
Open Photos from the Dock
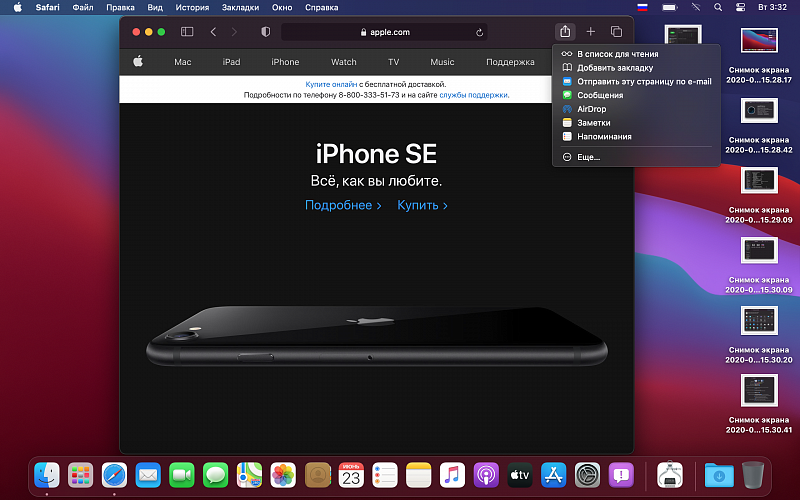(283, 476)
